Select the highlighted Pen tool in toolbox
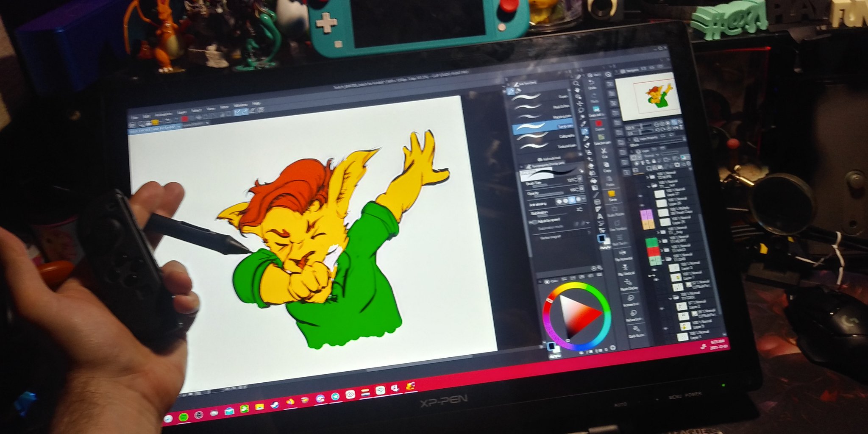868x434 pixels. [x=584, y=131]
